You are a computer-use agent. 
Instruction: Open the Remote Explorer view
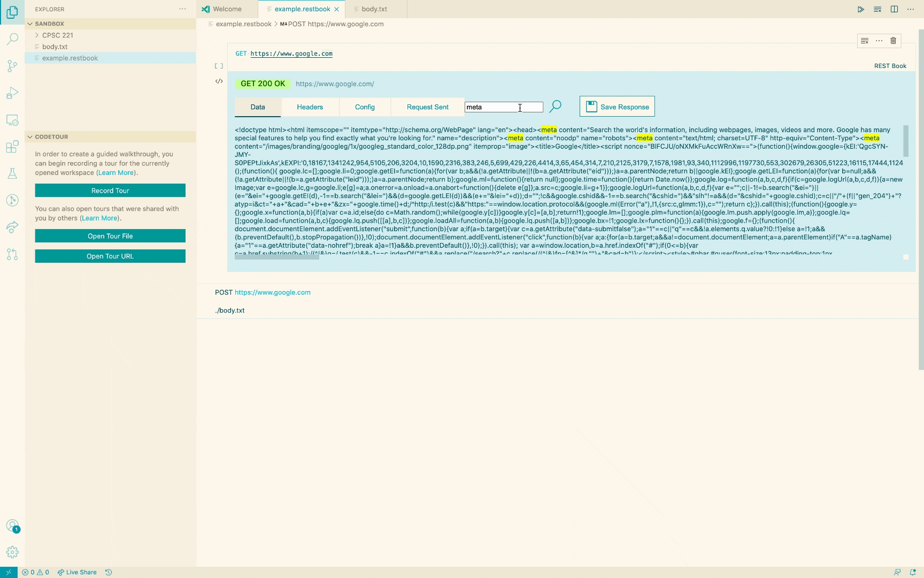click(12, 120)
